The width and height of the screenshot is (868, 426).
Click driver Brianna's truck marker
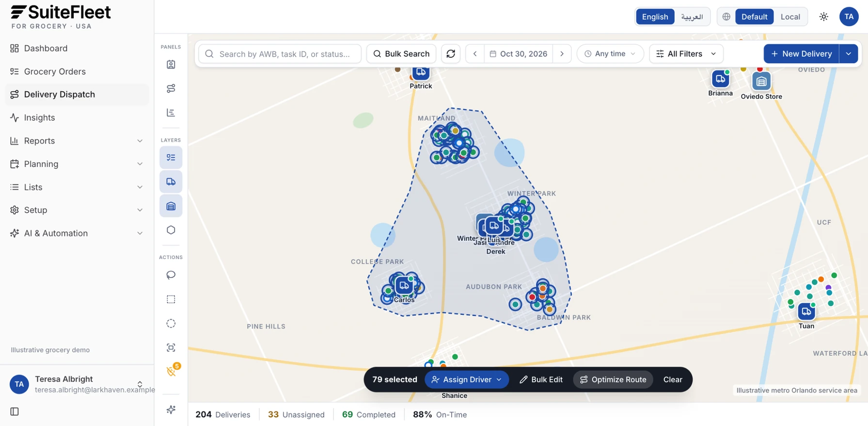click(720, 79)
